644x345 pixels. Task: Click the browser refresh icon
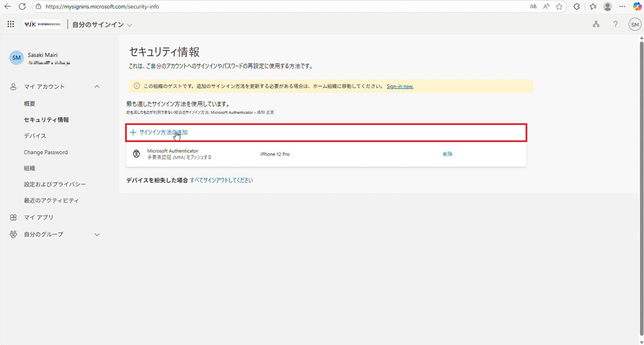click(22, 6)
